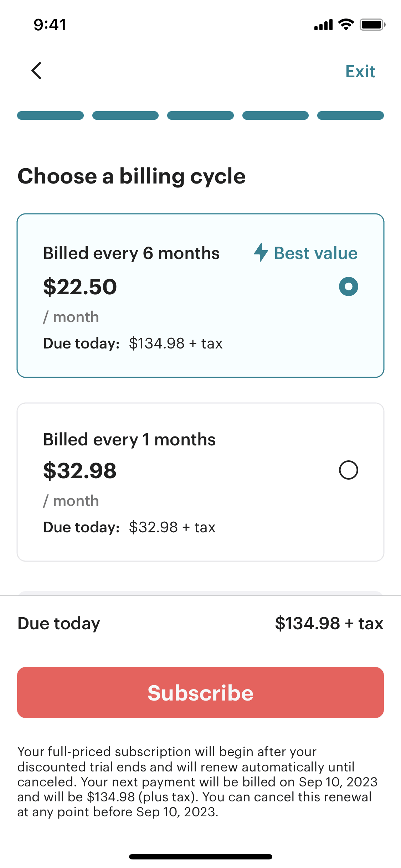This screenshot has width=401, height=868.
Task: Click the Billed every 6 months heading
Action: pos(131,253)
